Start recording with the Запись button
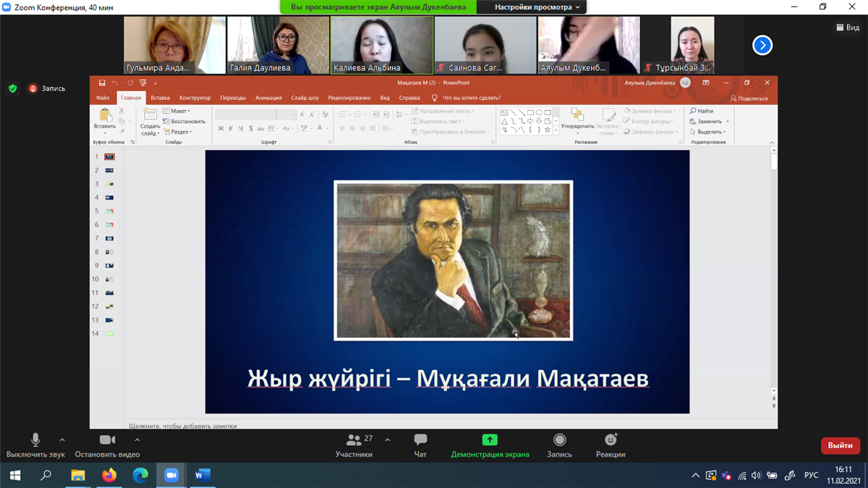This screenshot has width=868, height=488. (x=559, y=440)
